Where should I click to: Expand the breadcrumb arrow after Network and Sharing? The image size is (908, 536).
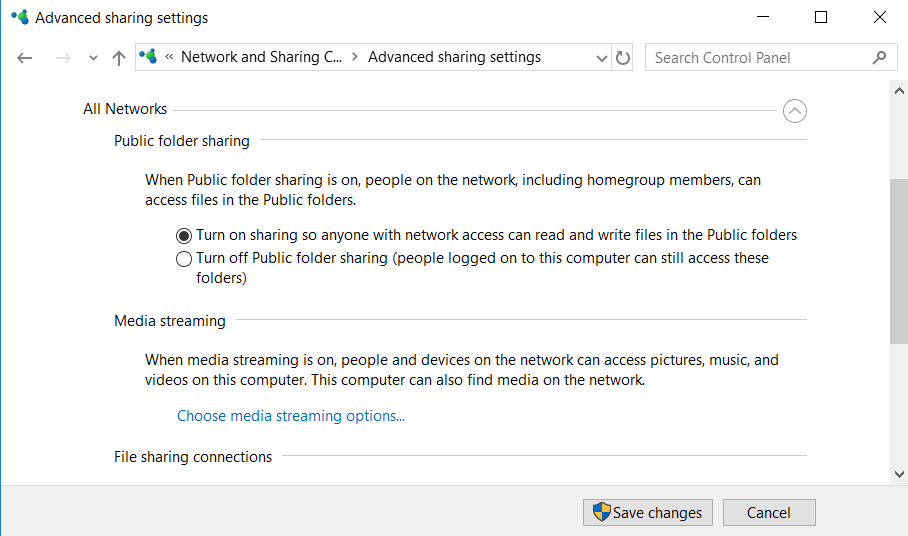(x=355, y=57)
